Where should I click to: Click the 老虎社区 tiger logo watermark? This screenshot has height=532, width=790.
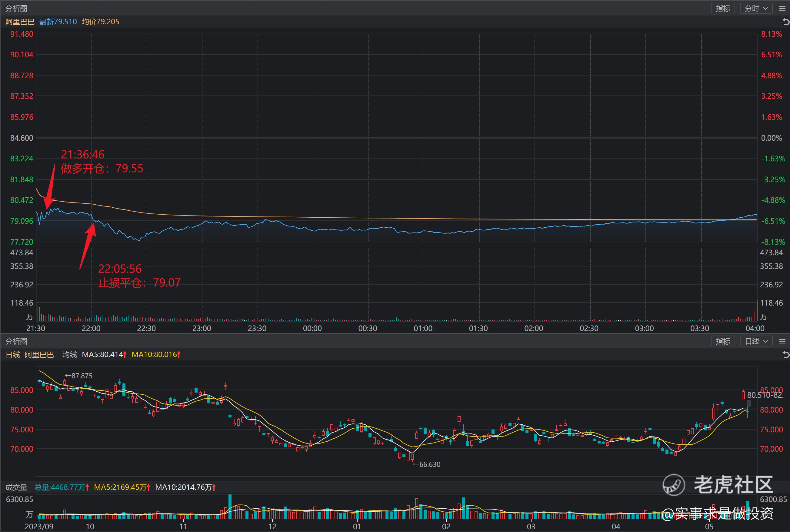(x=674, y=484)
